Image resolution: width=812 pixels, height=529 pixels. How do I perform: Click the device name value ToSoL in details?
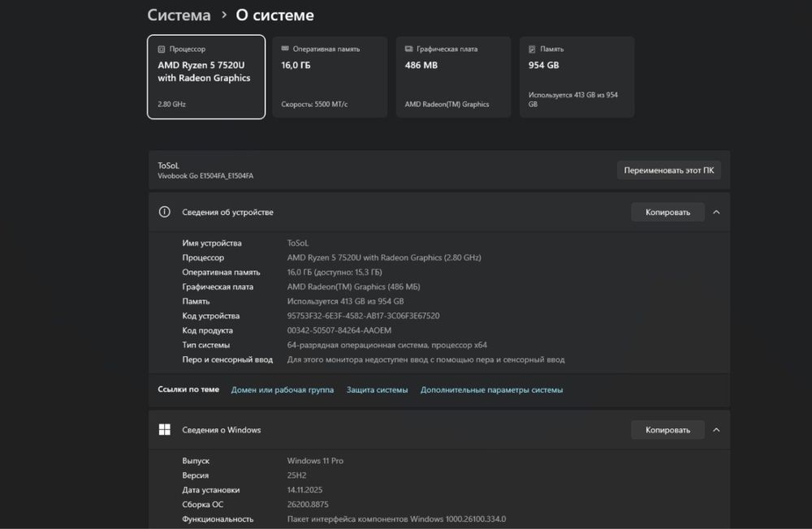point(298,243)
